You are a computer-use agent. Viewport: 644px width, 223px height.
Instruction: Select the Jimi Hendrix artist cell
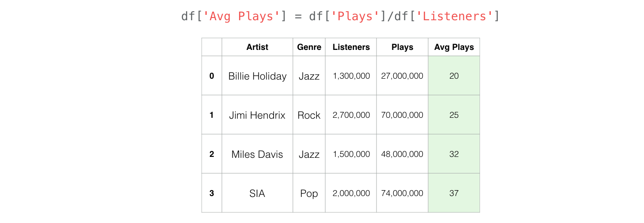(257, 115)
